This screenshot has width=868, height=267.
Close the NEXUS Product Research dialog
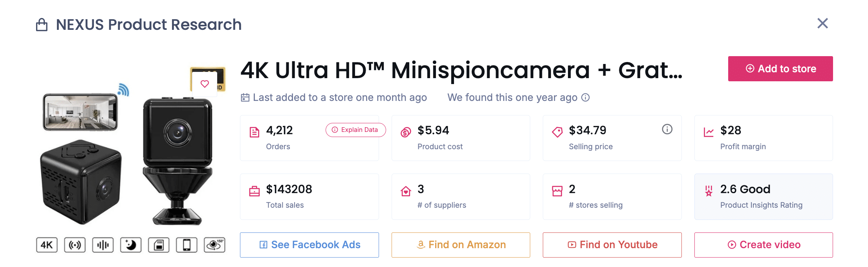[x=822, y=24]
